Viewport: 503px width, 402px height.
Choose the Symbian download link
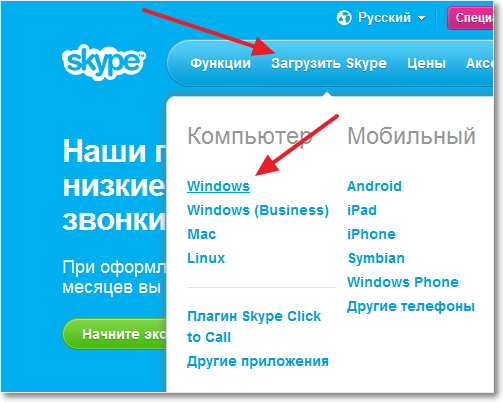[376, 258]
